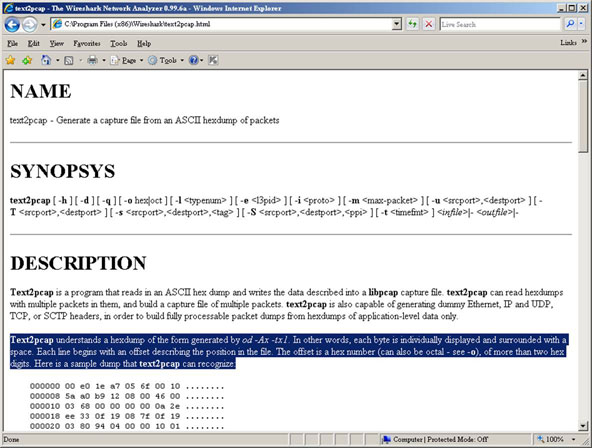Open the Recent Pages dropdown arrow
Viewport: 592px width, 448px height.
(x=43, y=25)
